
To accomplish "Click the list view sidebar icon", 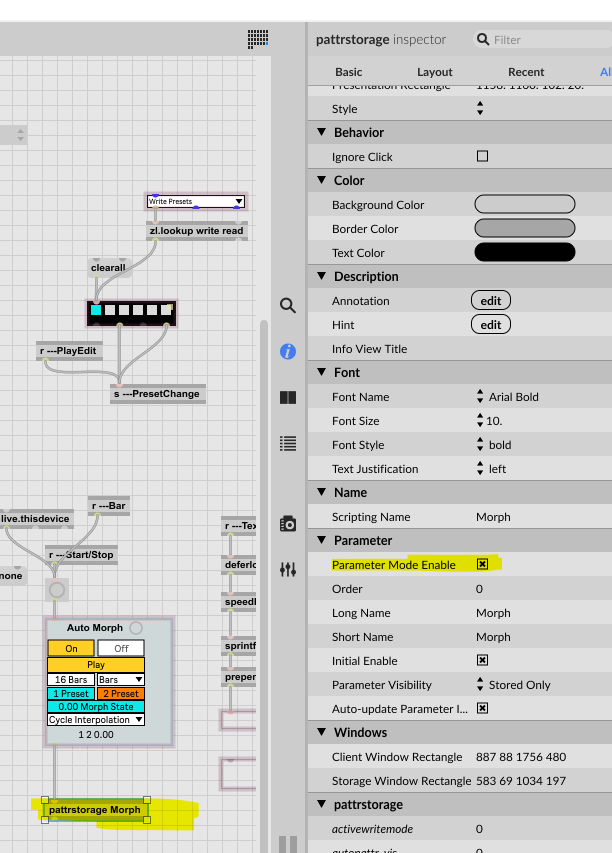I will point(288,443).
